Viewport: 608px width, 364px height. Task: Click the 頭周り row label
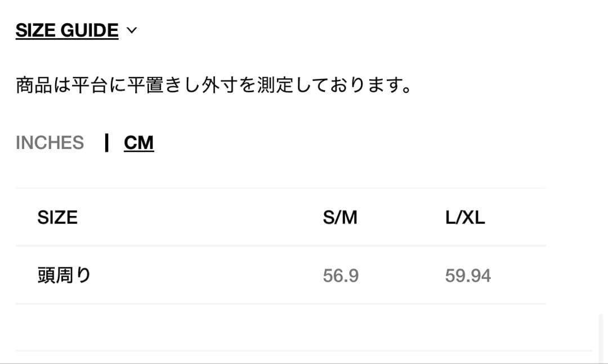[64, 276]
